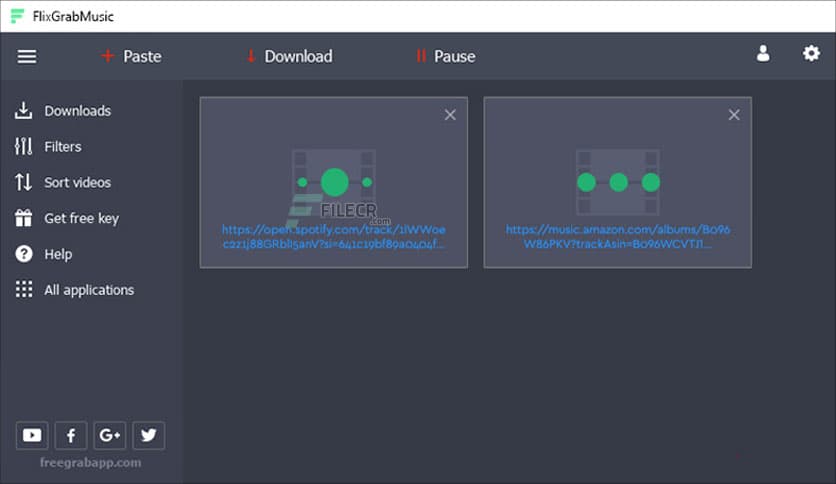Remove the Amazon Music album card
The image size is (836, 484).
point(734,115)
